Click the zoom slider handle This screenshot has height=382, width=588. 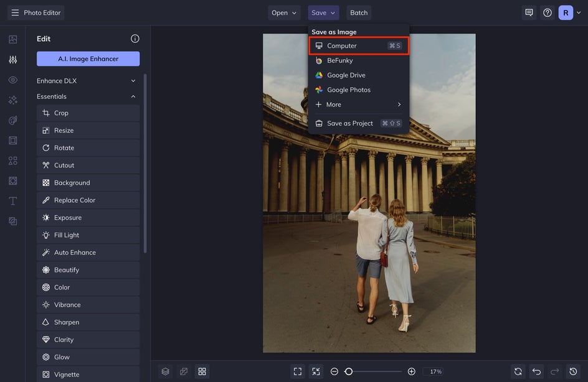(x=349, y=371)
